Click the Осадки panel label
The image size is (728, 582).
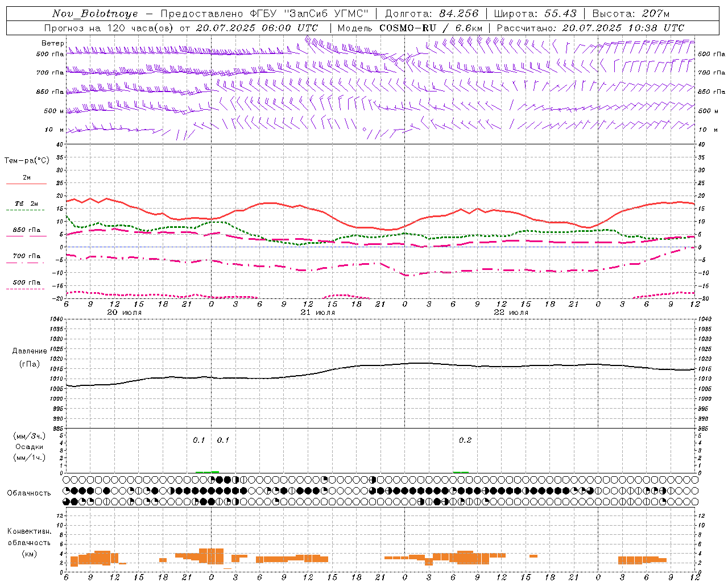[x=30, y=447]
